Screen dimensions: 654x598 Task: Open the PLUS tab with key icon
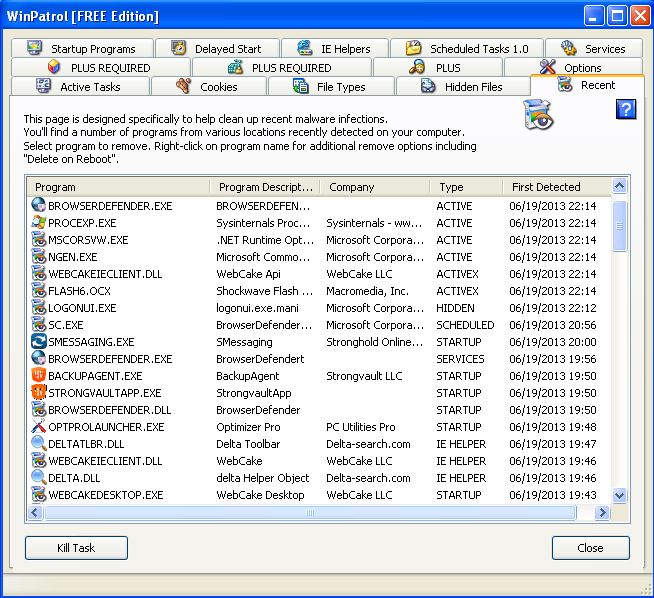438,67
